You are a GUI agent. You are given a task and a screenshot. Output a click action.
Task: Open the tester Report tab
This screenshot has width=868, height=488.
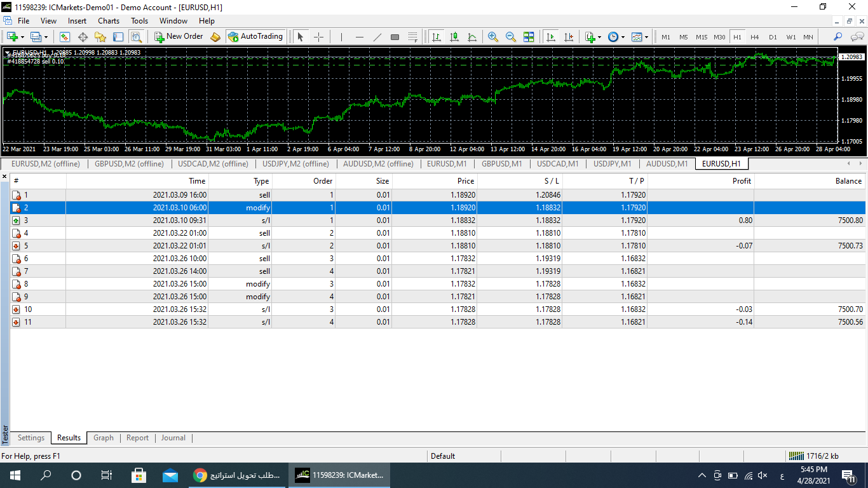pyautogui.click(x=137, y=438)
